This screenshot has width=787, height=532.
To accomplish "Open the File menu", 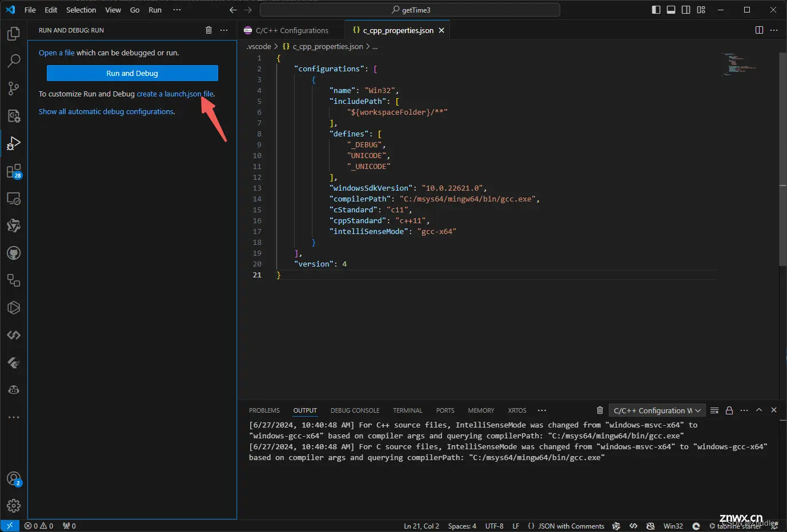I will click(30, 10).
